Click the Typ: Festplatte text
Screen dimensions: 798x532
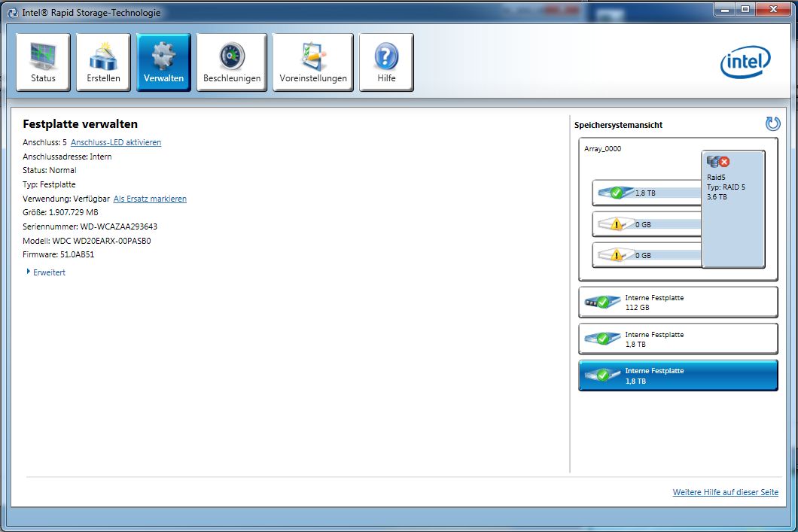[x=49, y=184]
